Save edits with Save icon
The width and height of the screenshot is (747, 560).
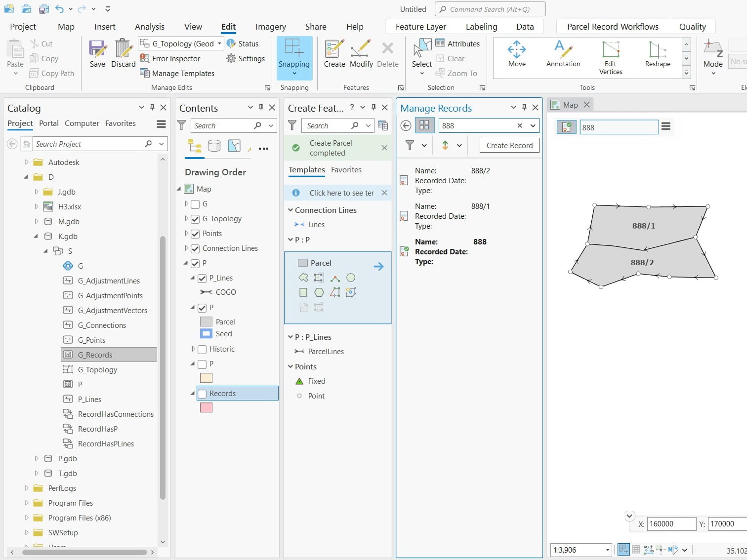pyautogui.click(x=97, y=54)
